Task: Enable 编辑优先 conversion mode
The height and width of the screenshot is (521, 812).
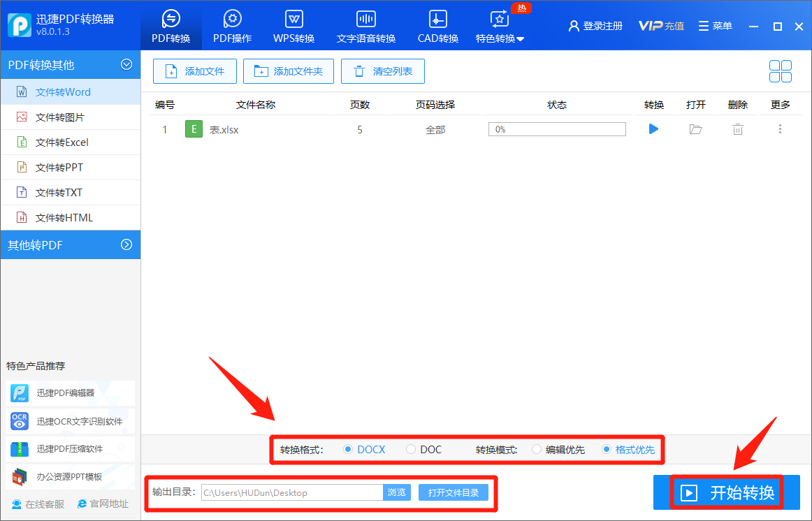Action: click(537, 449)
